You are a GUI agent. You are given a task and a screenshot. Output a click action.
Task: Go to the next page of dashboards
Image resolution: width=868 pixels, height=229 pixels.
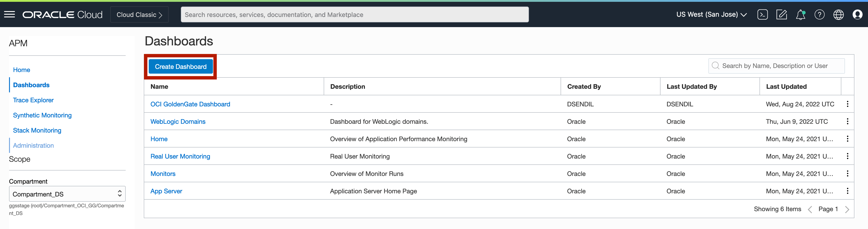(x=848, y=209)
